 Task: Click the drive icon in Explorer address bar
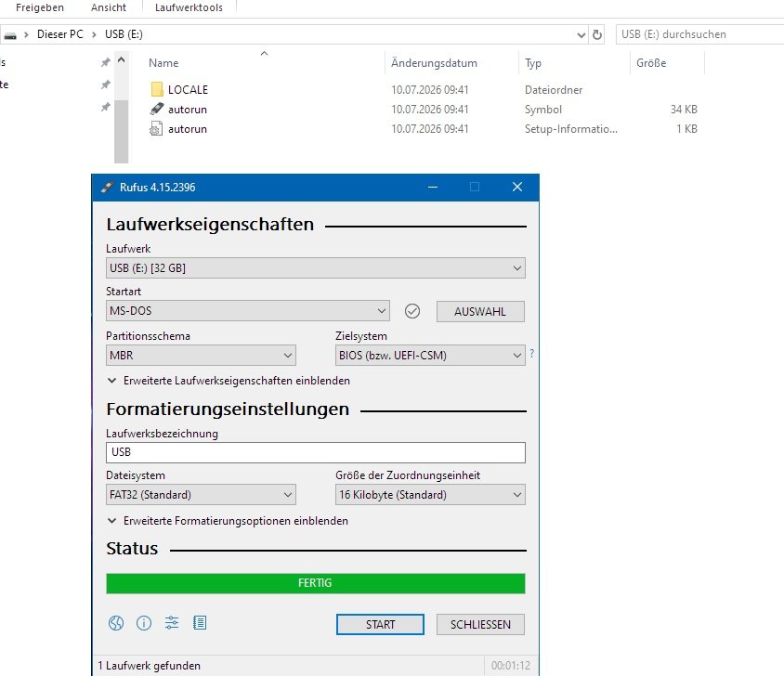coord(10,35)
